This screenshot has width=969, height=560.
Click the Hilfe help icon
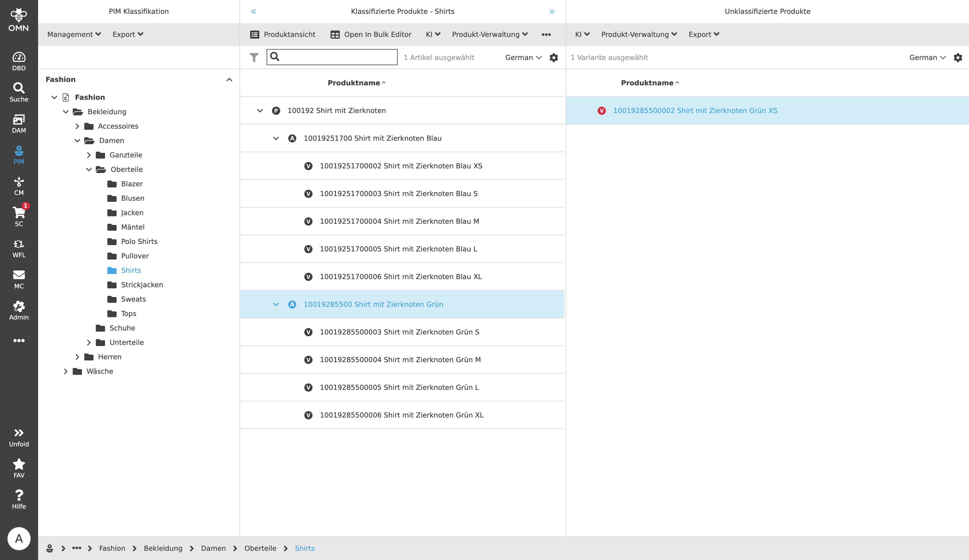point(19,498)
